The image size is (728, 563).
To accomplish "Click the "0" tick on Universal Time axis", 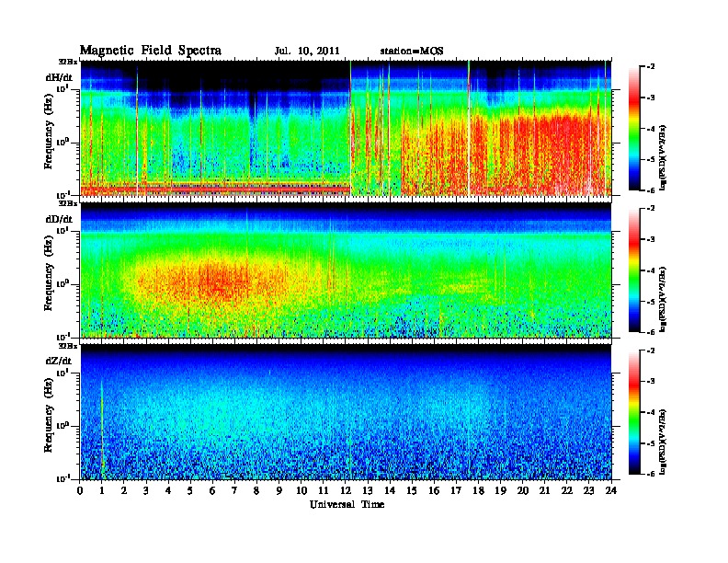I will 80,490.
